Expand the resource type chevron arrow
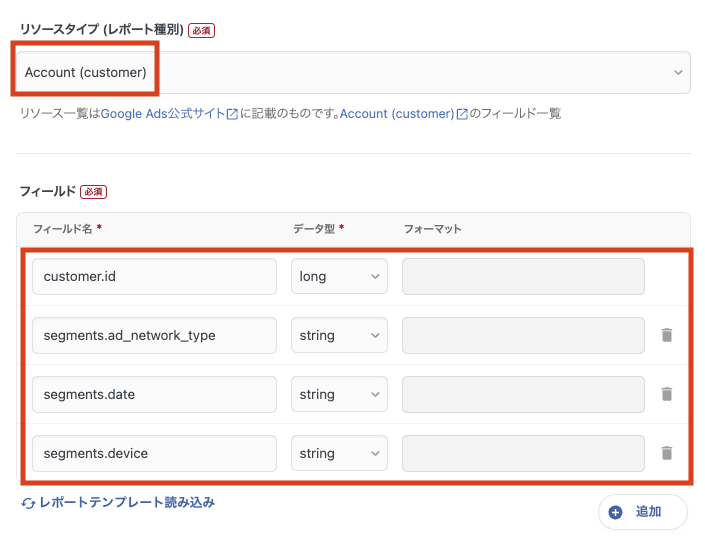The image size is (705, 538). [x=678, y=72]
